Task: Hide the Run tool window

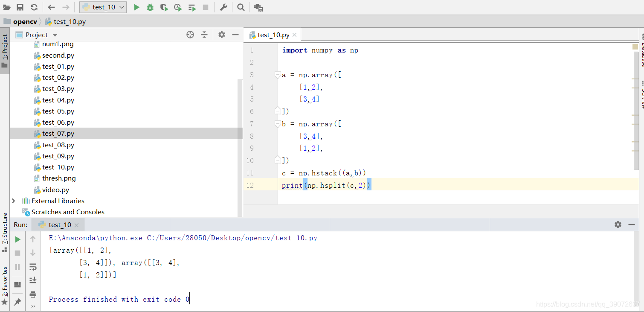Action: pos(632,225)
